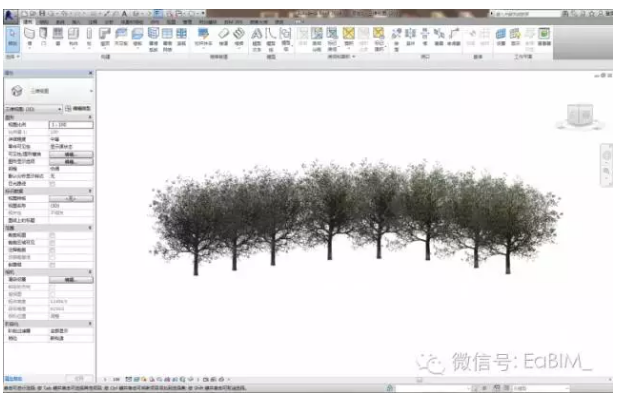Select the Dormer opening tool
618x397 pixels.
pyautogui.click(x=454, y=38)
